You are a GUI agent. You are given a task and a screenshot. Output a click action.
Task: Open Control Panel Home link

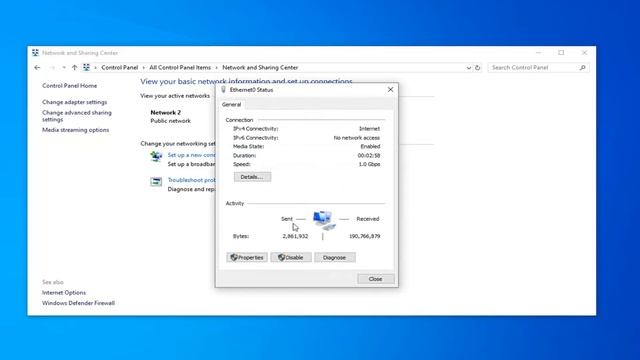[x=69, y=86]
